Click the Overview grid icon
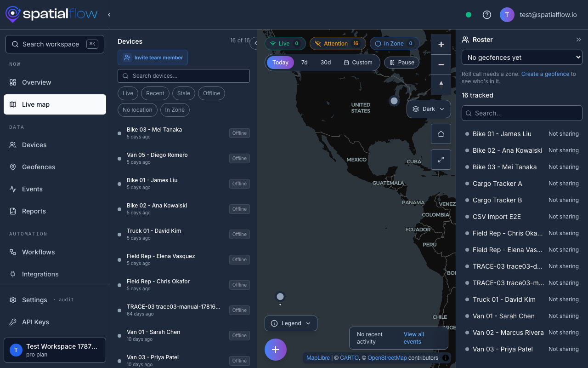This screenshot has height=368, width=588. (x=13, y=82)
